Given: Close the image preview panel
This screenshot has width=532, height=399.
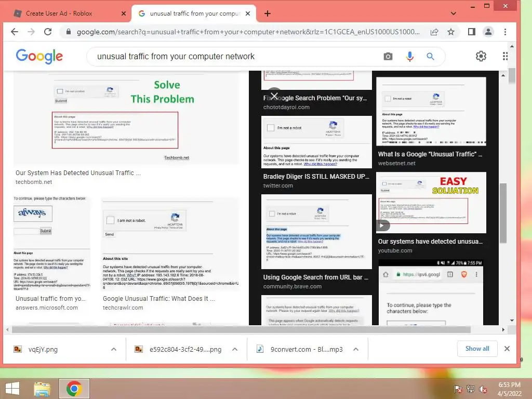Looking at the screenshot, I should point(274,96).
